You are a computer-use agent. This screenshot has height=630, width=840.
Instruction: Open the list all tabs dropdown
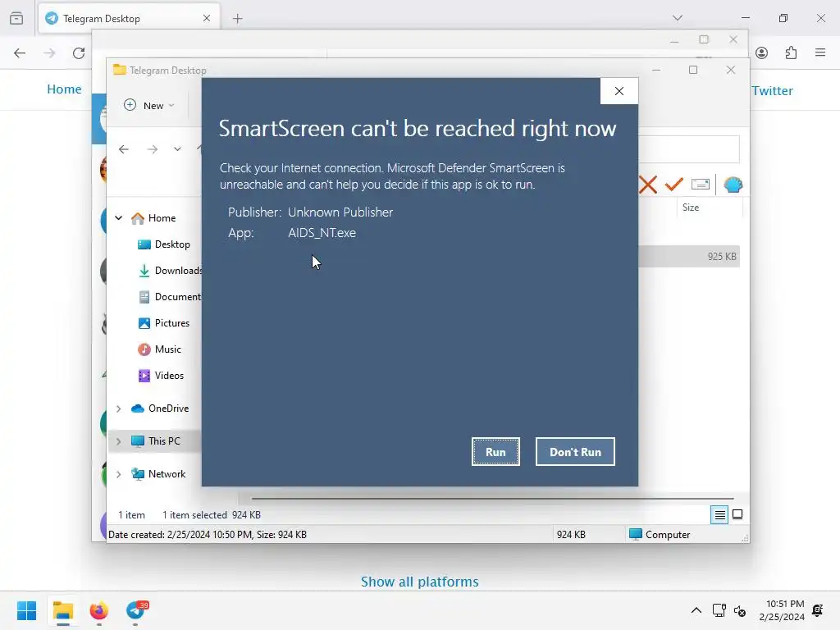(678, 18)
